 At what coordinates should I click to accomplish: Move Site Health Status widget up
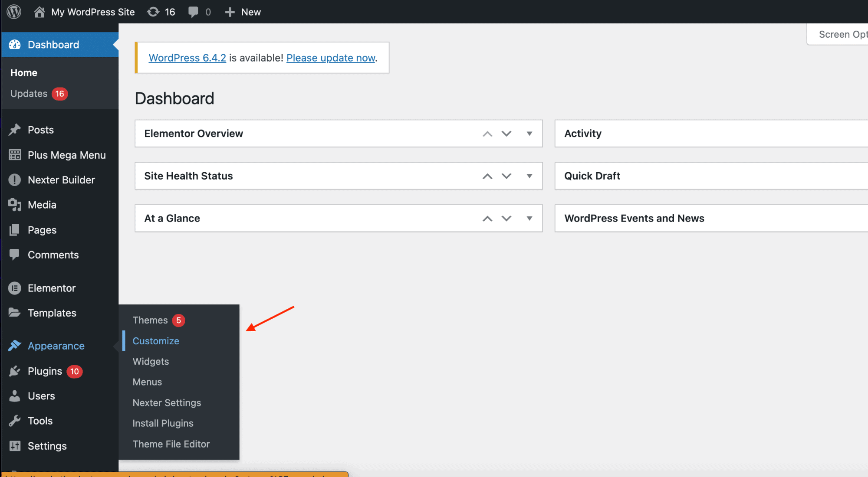[x=487, y=176]
